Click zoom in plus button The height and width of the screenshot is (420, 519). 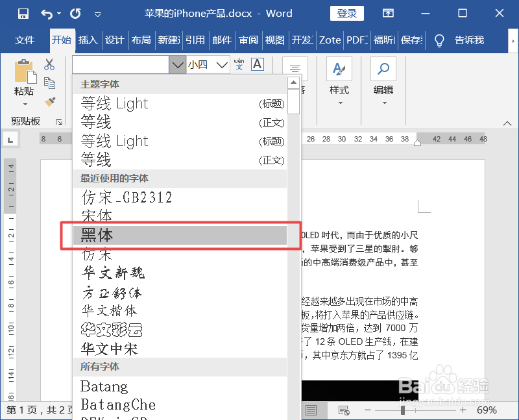(463, 410)
